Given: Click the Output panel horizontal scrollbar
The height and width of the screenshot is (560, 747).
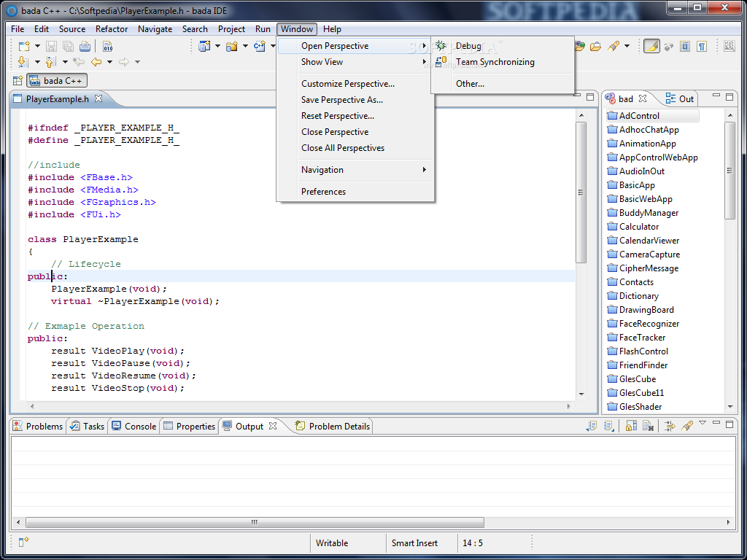Looking at the screenshot, I should [x=255, y=522].
